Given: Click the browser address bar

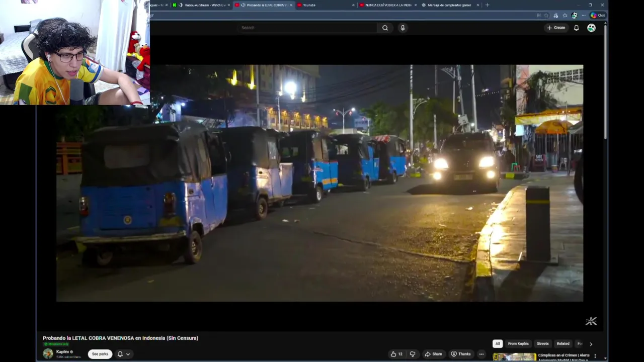Looking at the screenshot, I should click(342, 16).
